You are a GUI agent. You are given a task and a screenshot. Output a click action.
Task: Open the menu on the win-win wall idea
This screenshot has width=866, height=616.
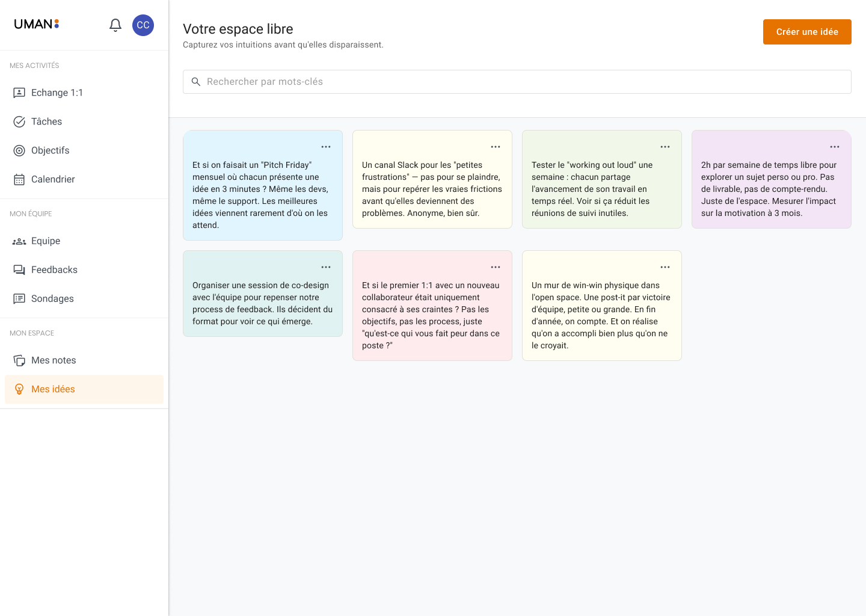(x=665, y=266)
